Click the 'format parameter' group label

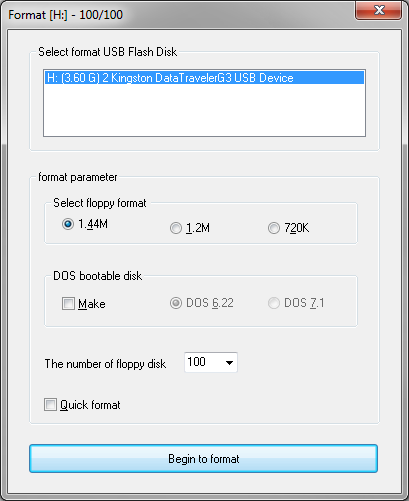tap(78, 177)
